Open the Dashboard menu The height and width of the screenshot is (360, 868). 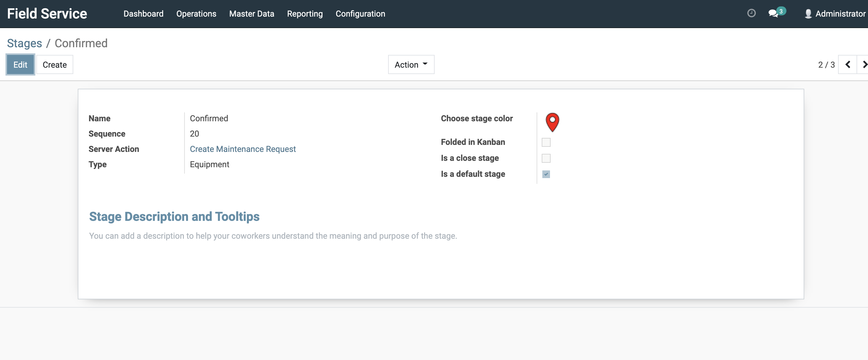click(x=143, y=14)
